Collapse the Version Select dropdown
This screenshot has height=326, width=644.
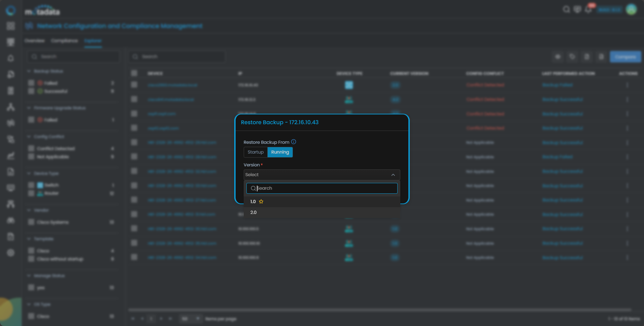coord(393,175)
